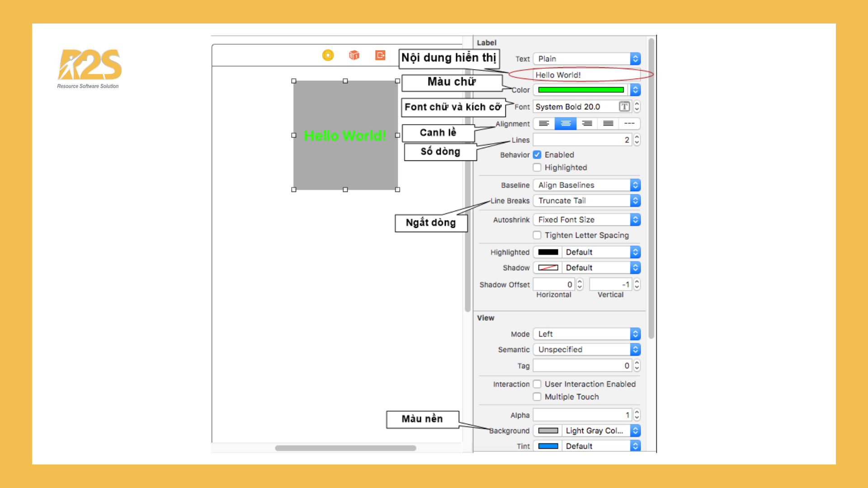Click the blue Tint color swatch
Screen dimensions: 868x488
[548, 446]
